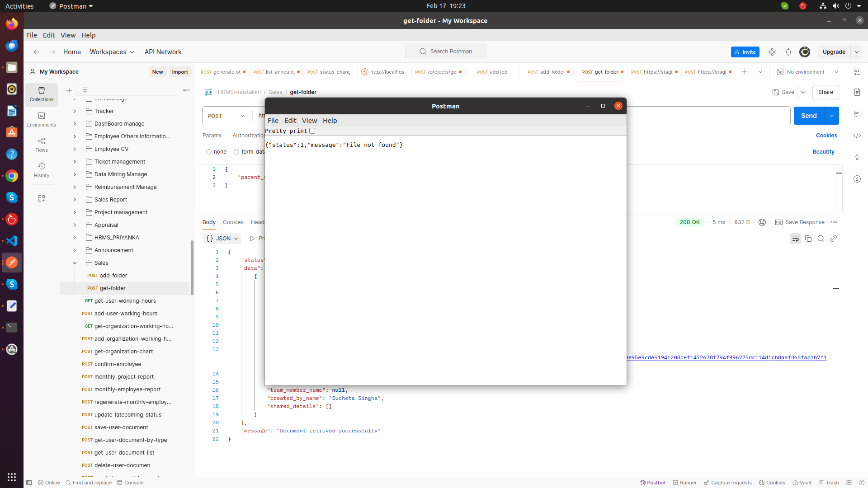Open the View menu in the popup window

[x=310, y=121]
